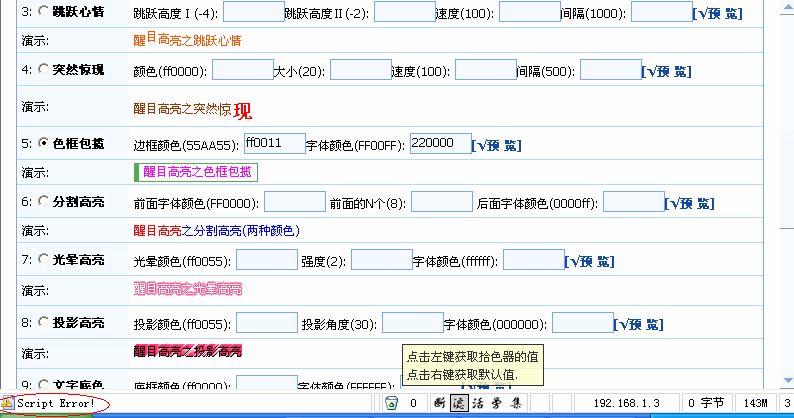Select the 7: 光晕高亮 radio option
794x418 pixels.
(44, 259)
